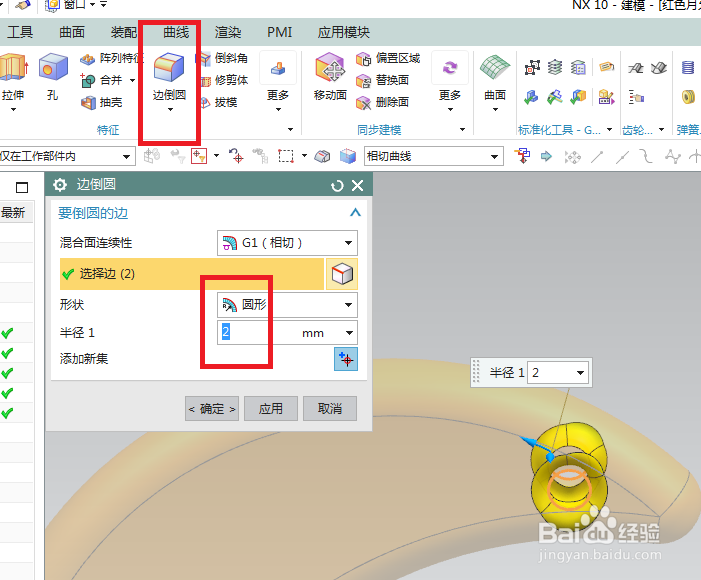Open the 应用模块 tab
Viewport: 701px width, 580px height.
pos(343,32)
